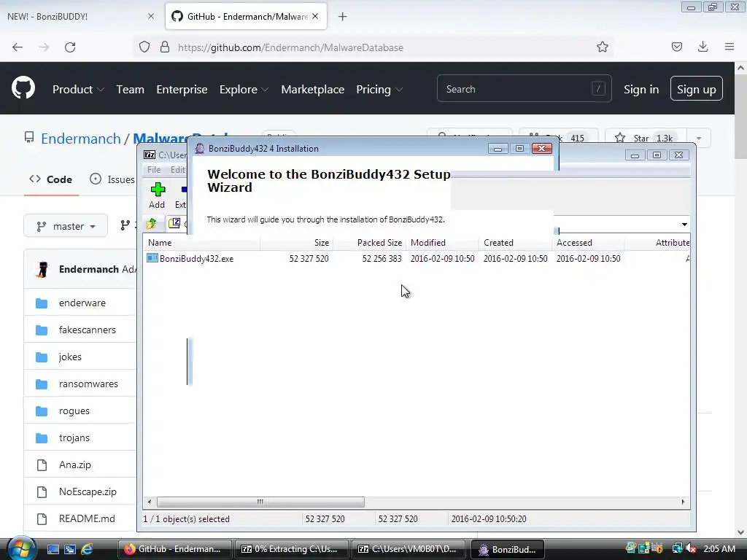
Task: Click the Star repository button
Action: [x=646, y=138]
